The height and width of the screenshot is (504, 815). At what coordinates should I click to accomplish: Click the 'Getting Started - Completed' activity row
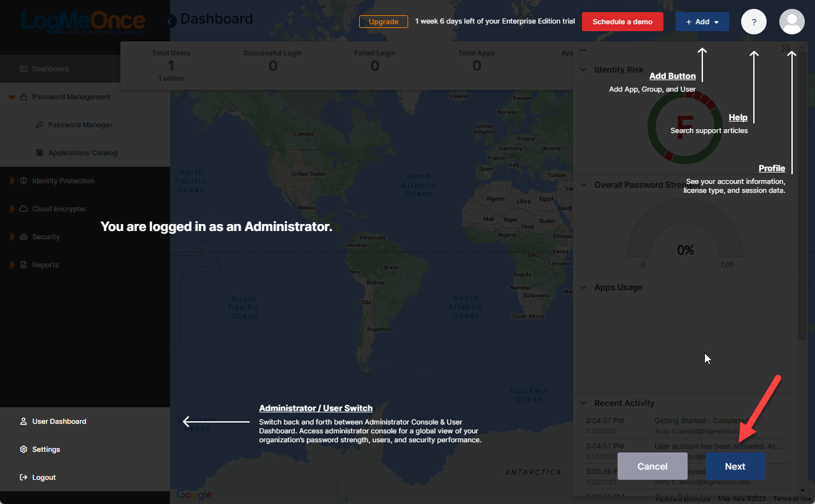pos(686,426)
